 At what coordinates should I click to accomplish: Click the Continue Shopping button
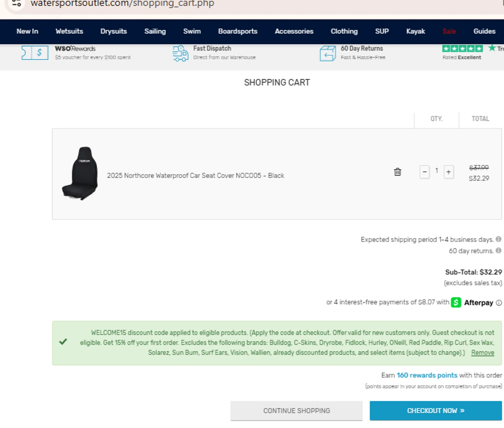coord(297,411)
